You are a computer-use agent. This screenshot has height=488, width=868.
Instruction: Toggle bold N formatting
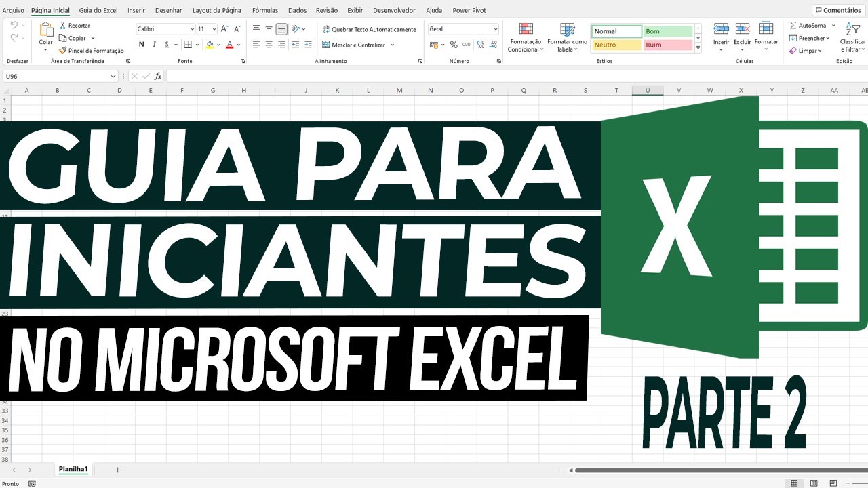142,45
